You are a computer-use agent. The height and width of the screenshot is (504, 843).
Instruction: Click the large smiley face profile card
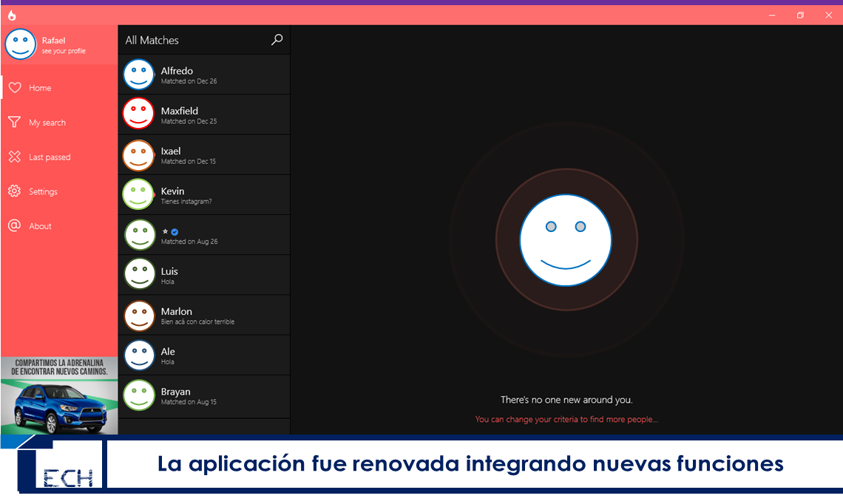[566, 239]
